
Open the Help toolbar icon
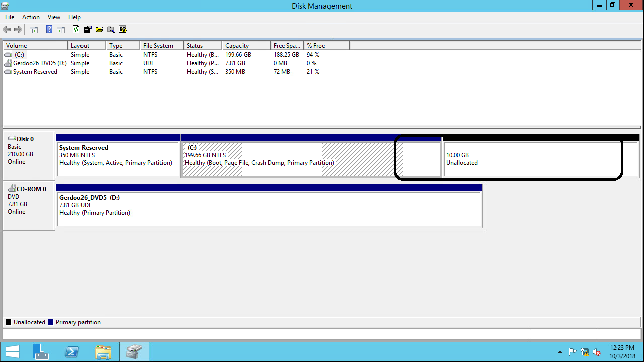point(49,30)
